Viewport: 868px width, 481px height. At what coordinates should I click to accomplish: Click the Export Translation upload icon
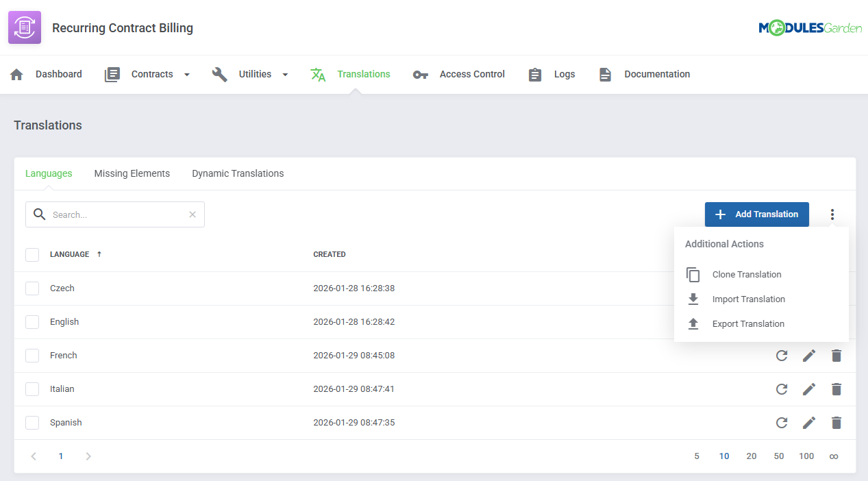coord(693,323)
